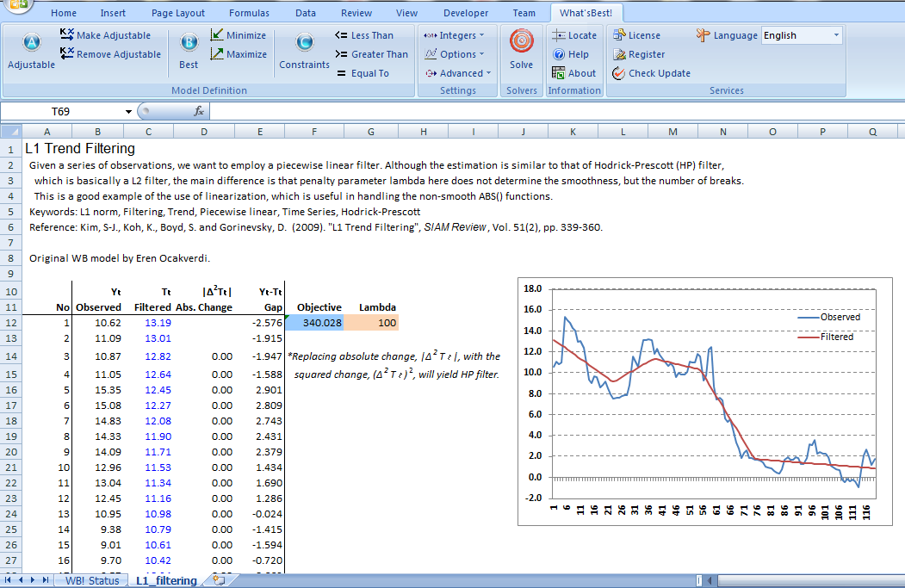Open the Name Box dropdown arrow
This screenshot has width=905, height=588.
tap(128, 112)
